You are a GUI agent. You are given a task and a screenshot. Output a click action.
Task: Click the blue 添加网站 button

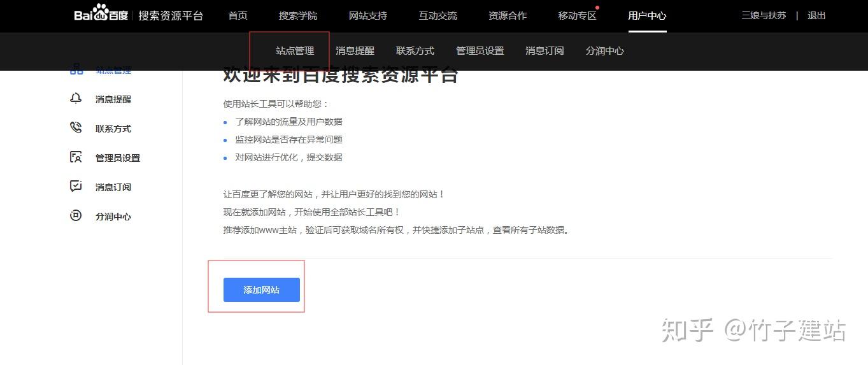[x=262, y=290]
